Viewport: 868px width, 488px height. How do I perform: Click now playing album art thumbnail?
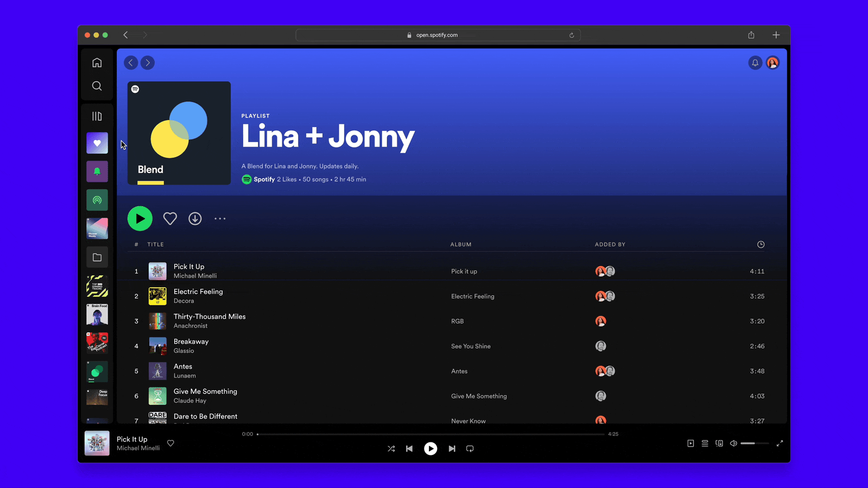tap(97, 443)
